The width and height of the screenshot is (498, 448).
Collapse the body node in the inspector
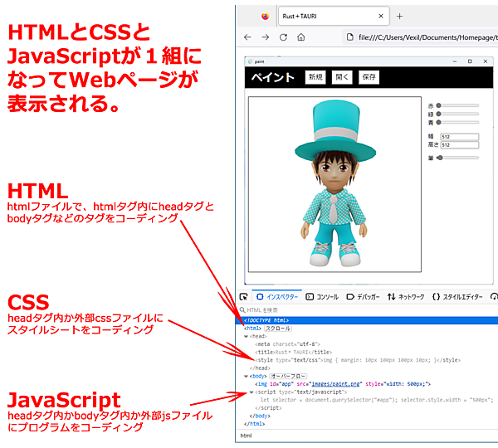tap(246, 377)
